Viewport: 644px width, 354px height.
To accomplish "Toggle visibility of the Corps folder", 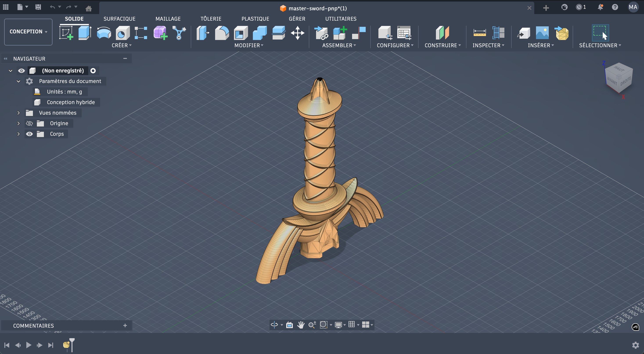I will pos(29,134).
